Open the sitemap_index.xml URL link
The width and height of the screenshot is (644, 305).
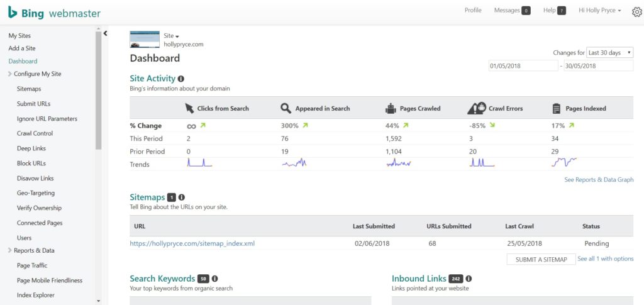click(192, 243)
